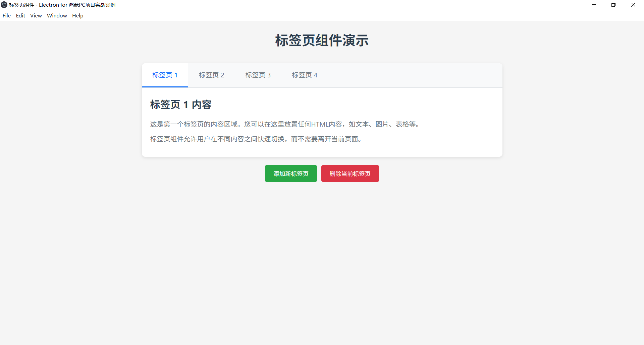The image size is (644, 345).
Task: Click the heading 标签页 1 内容
Action: pyautogui.click(x=181, y=105)
